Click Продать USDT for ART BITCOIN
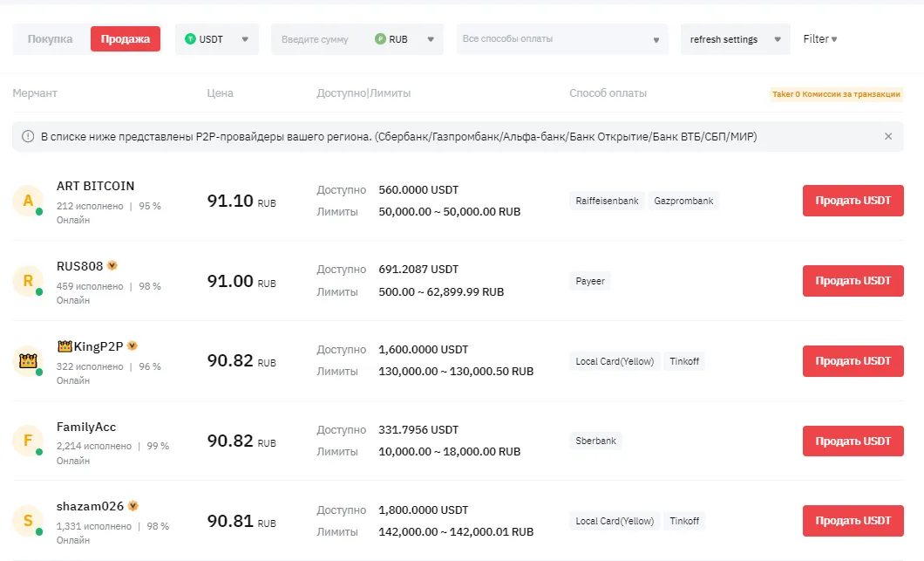924x561 pixels. click(853, 200)
